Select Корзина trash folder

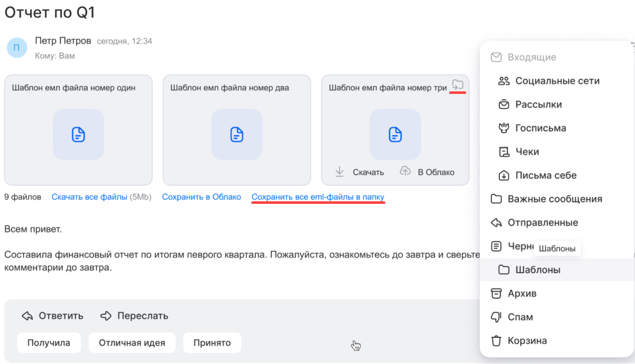pyautogui.click(x=526, y=341)
